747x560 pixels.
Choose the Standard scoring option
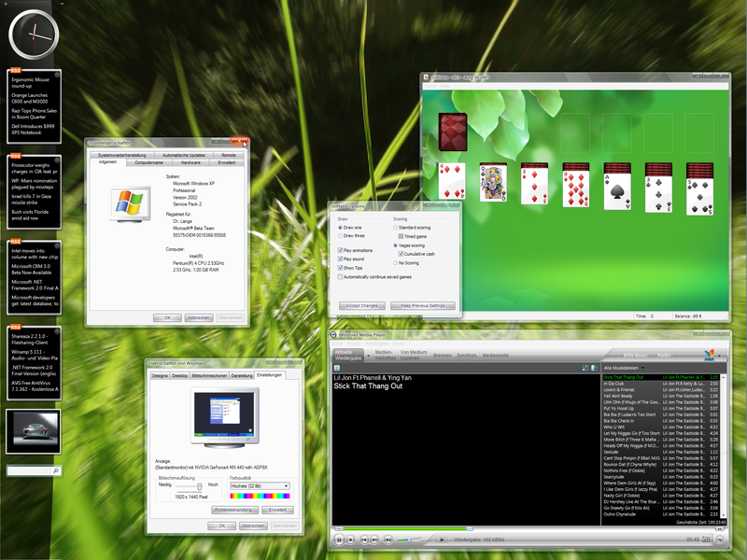[395, 227]
